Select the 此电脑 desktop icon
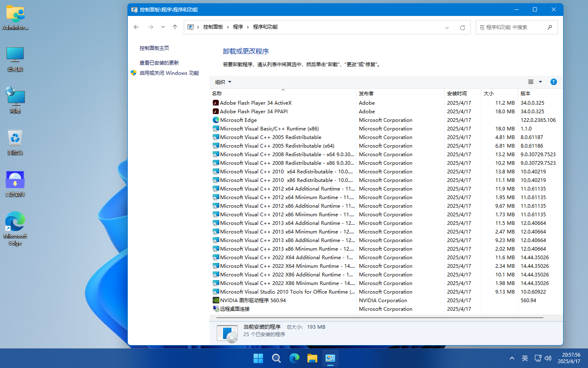Viewport: 588px width, 368px height. point(15,59)
